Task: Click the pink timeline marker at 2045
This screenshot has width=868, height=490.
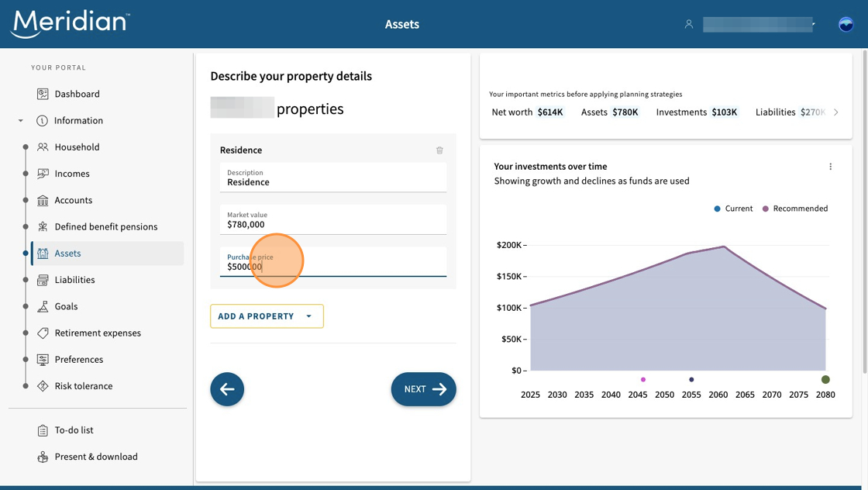Action: (x=643, y=380)
